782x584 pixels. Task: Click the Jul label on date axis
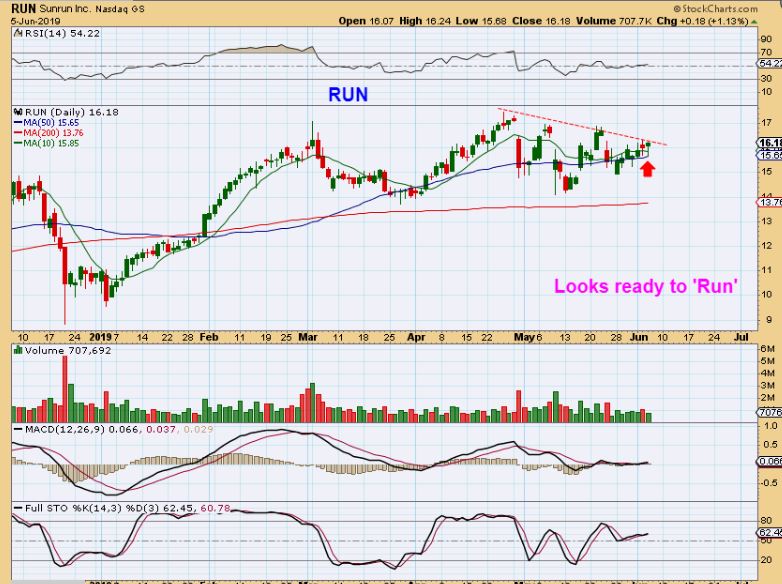[x=741, y=337]
